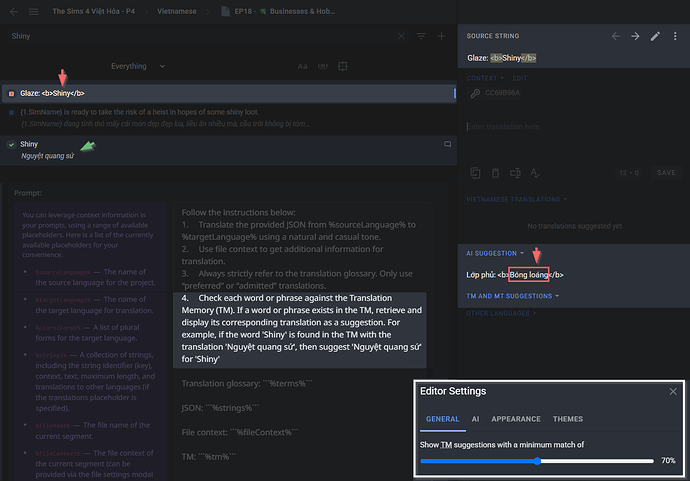Adjust TM minimum match slider handle

pos(537,461)
